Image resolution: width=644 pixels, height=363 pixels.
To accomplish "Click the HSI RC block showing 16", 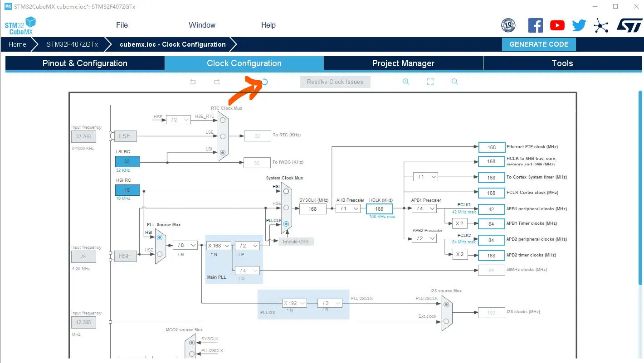I will (x=127, y=190).
